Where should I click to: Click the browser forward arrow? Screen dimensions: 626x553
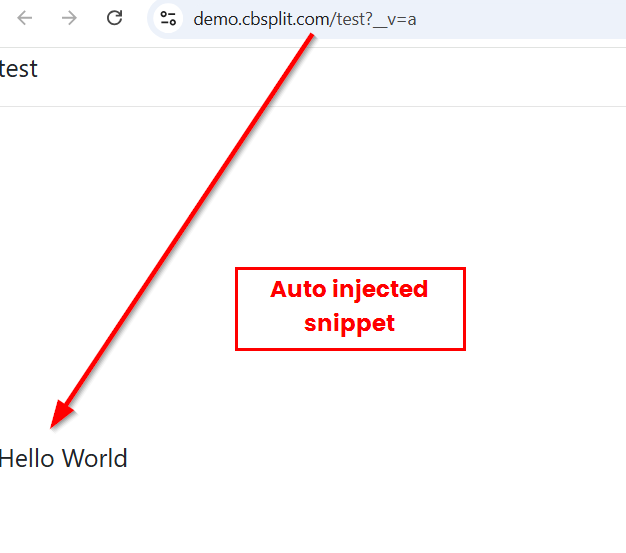[69, 18]
